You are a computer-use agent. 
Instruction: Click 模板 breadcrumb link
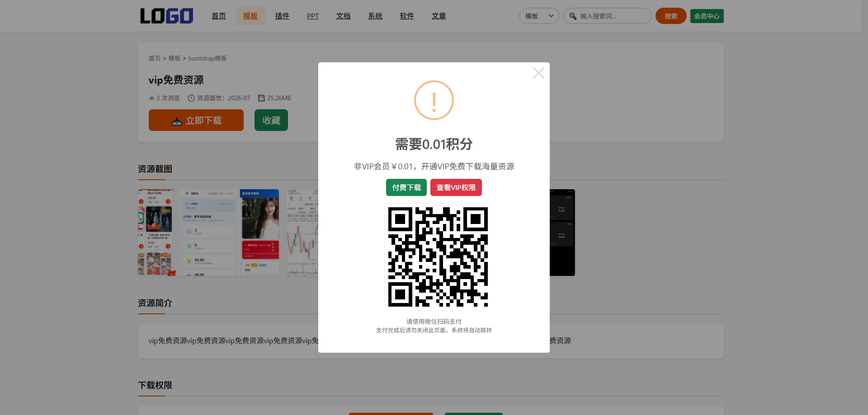click(x=175, y=58)
